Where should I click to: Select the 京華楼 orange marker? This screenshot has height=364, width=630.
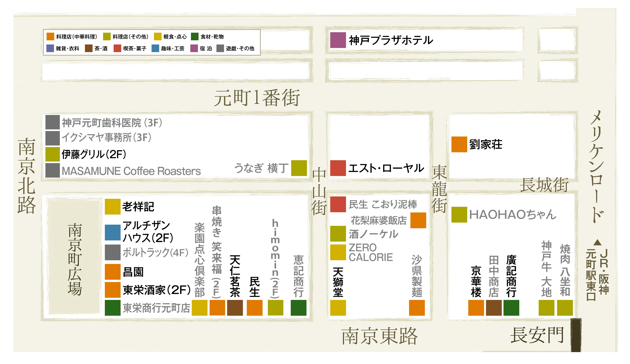click(476, 308)
